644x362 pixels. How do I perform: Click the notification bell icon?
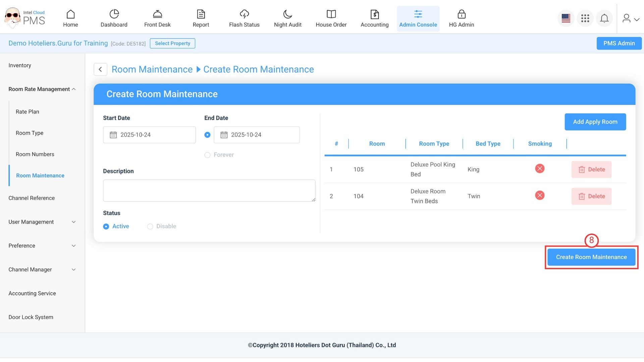pyautogui.click(x=604, y=18)
